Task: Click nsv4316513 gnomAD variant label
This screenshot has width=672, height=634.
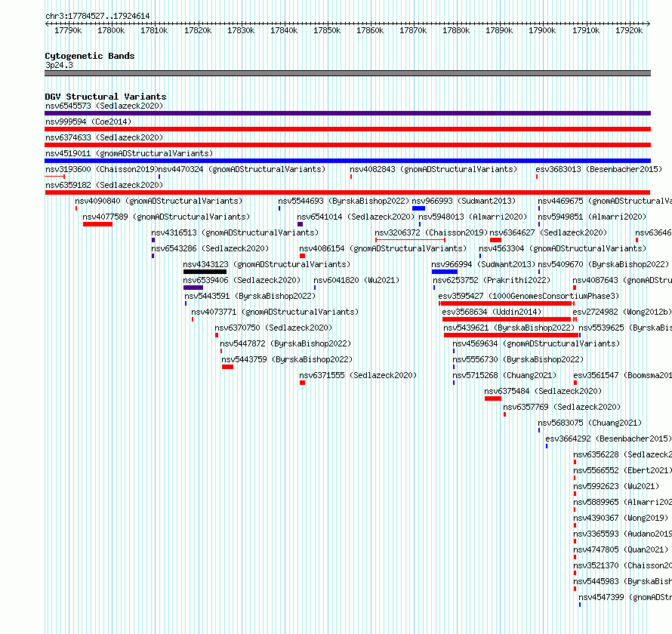Action: coord(235,232)
